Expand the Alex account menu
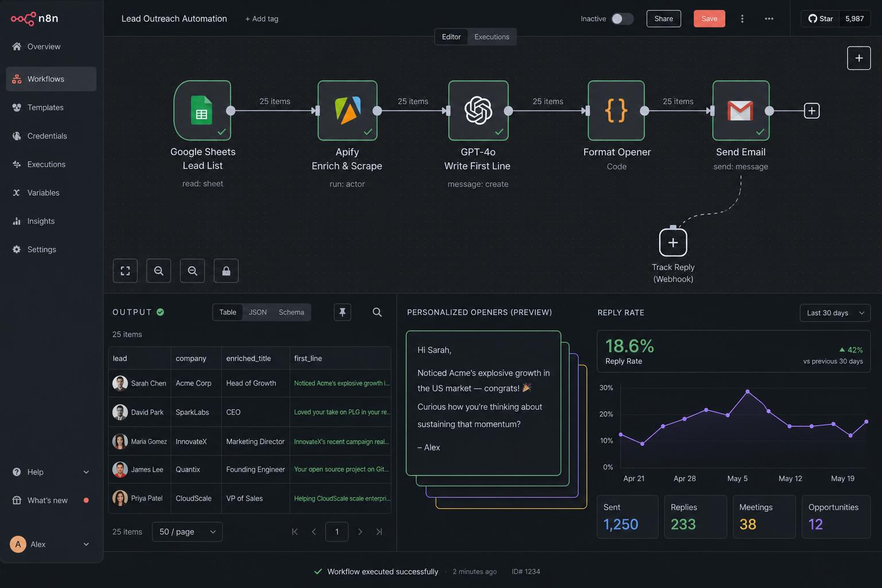 [51, 544]
